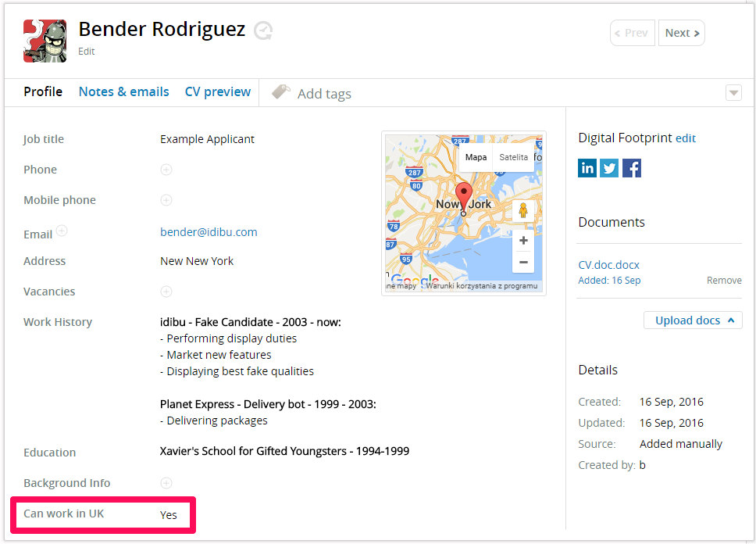Open Bender's LinkedIn profile icon

587,168
